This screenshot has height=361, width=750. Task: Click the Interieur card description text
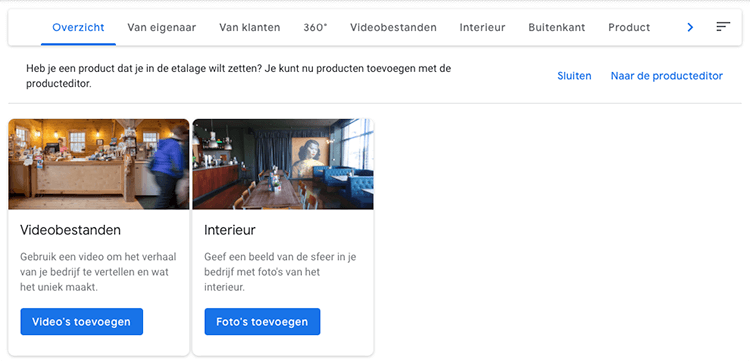[280, 272]
